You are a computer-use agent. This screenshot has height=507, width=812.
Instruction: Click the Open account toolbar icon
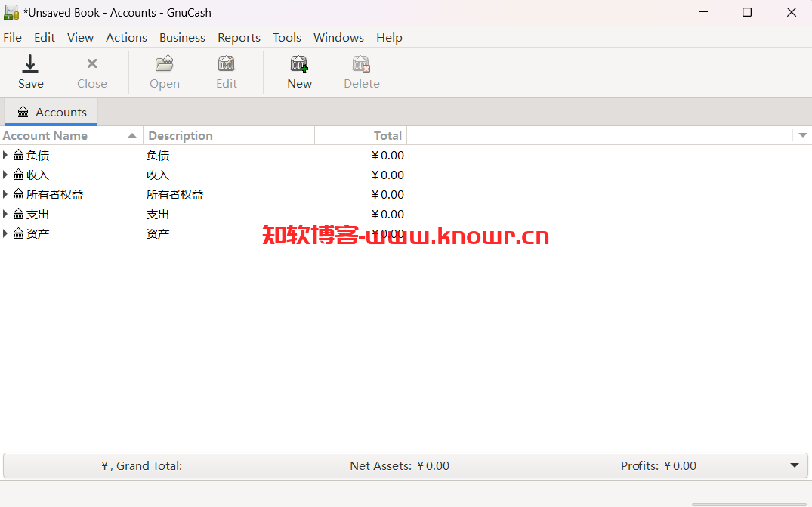164,63
